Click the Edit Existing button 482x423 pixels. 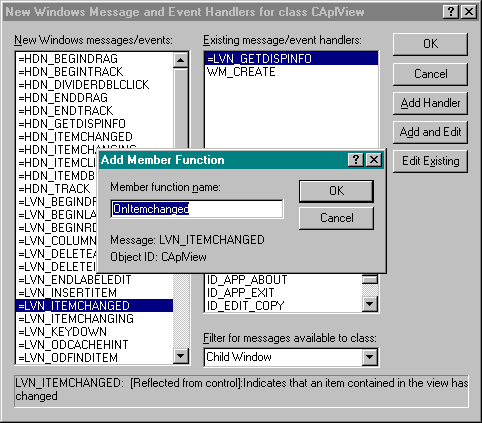point(430,161)
